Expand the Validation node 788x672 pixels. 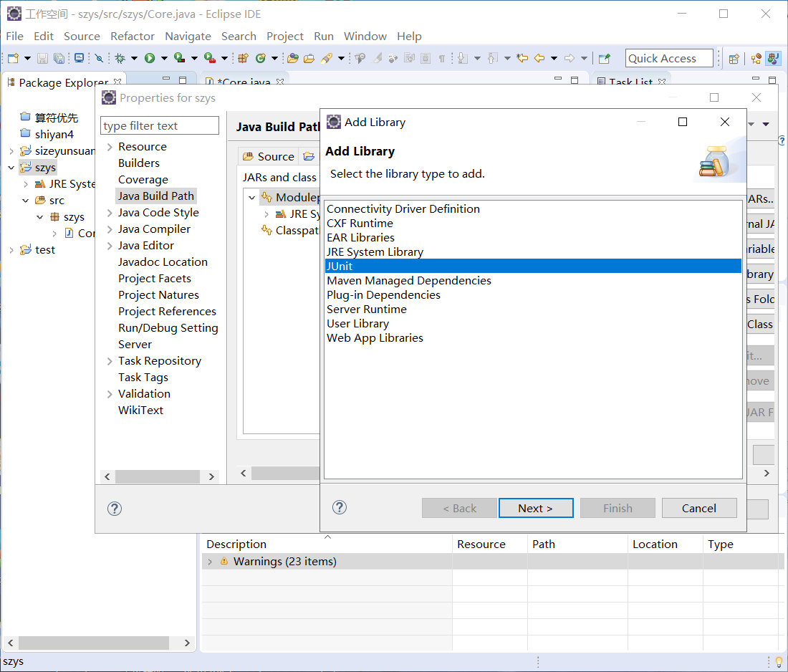click(110, 394)
